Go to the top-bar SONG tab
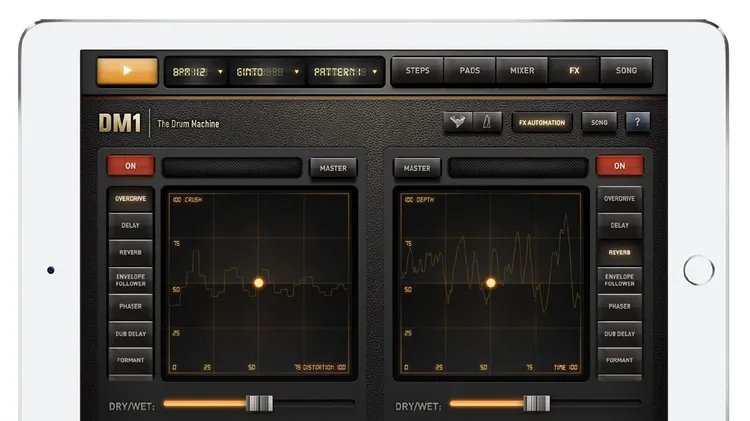Image resolution: width=750 pixels, height=421 pixels. tap(626, 71)
